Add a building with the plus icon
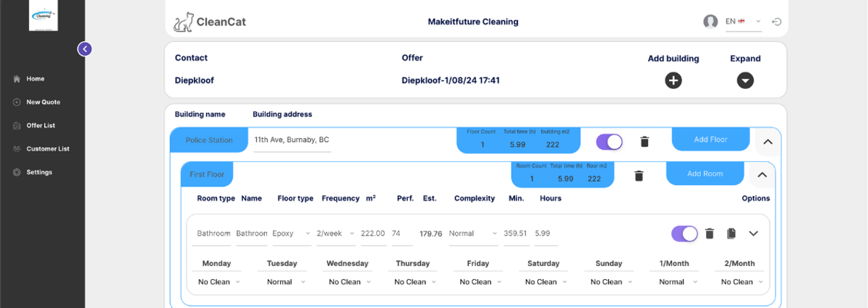868x308 pixels. [673, 80]
